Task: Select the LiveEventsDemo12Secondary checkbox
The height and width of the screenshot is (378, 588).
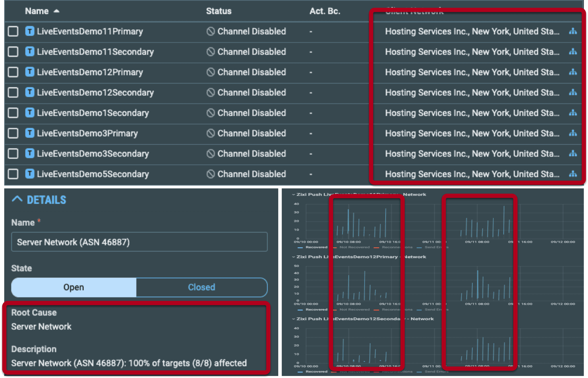Action: coord(13,92)
